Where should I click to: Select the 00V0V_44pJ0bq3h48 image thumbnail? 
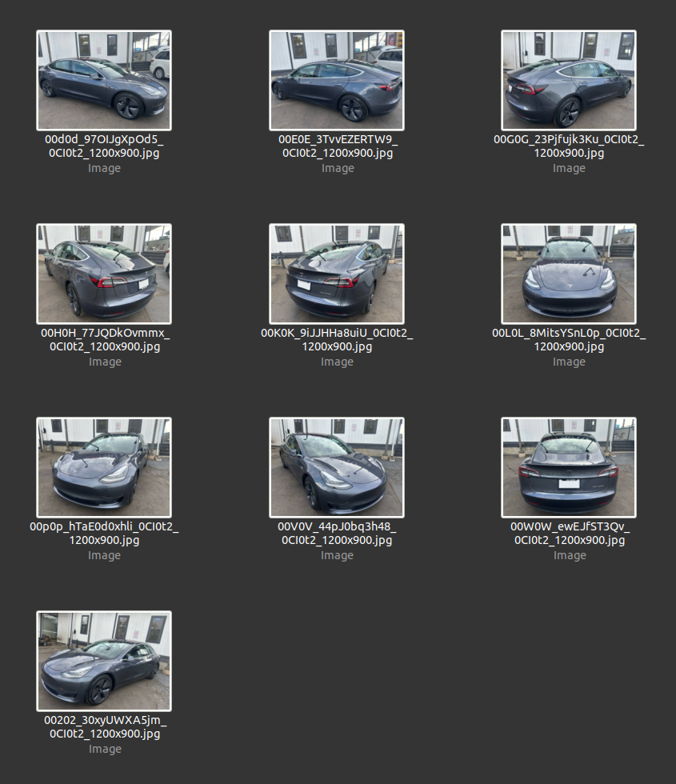pos(337,467)
